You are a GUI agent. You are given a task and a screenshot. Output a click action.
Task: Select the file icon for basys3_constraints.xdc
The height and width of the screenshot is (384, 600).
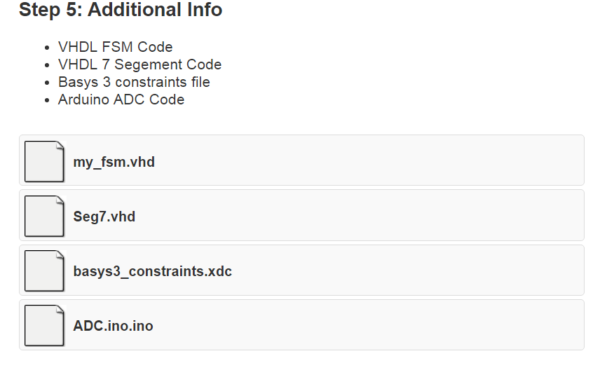click(44, 271)
